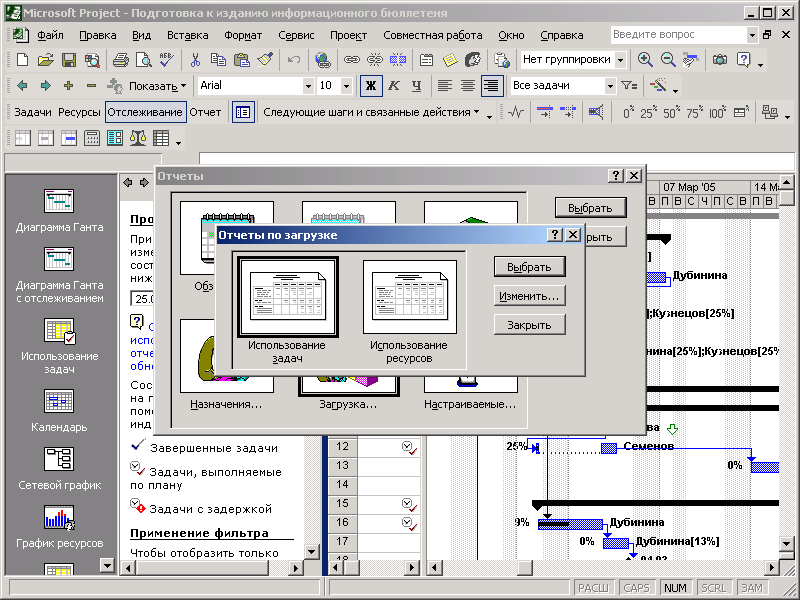Click the Изменить... button
The image size is (800, 600).
pyautogui.click(x=530, y=296)
